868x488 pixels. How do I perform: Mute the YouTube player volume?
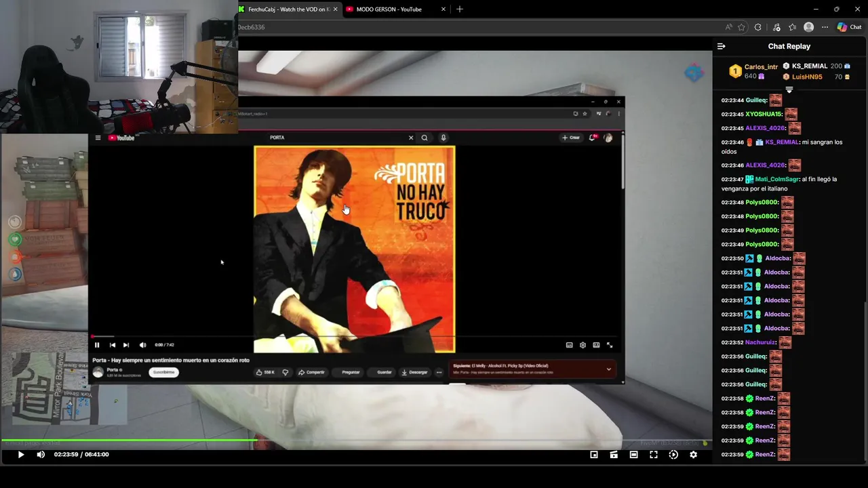coord(142,345)
